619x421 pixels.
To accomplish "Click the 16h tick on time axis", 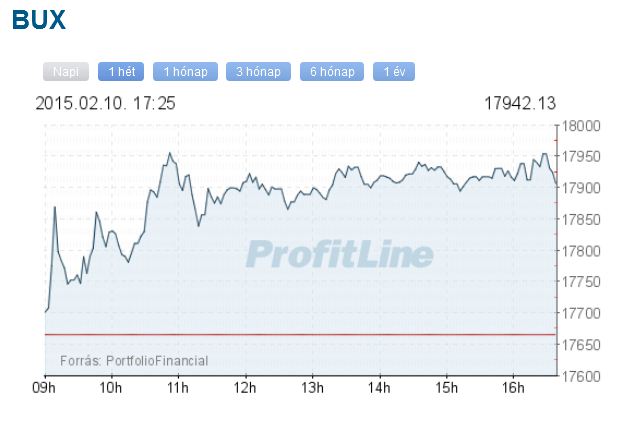I will [x=513, y=387].
